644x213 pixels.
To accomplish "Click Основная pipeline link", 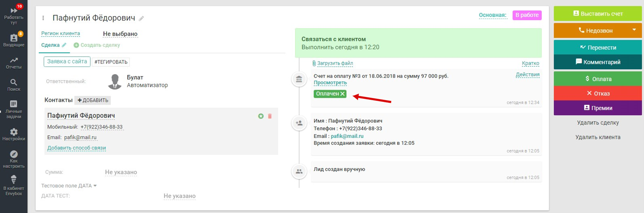I will [493, 15].
